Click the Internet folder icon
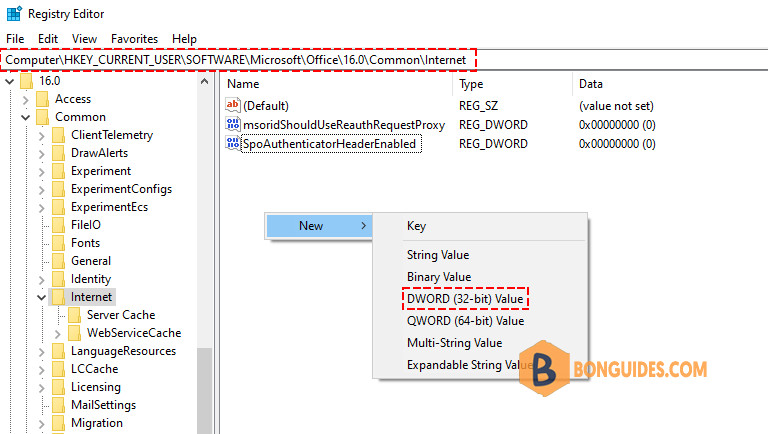 pos(58,297)
